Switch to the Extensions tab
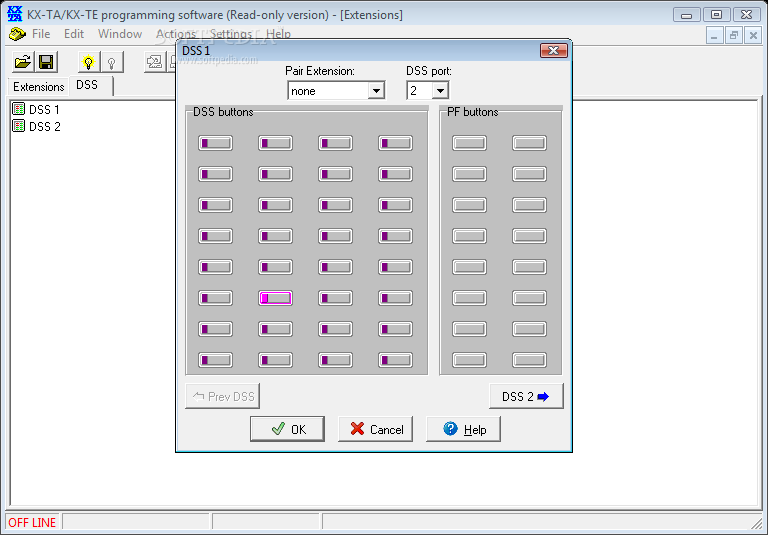Viewport: 768px width, 535px height. click(x=39, y=87)
